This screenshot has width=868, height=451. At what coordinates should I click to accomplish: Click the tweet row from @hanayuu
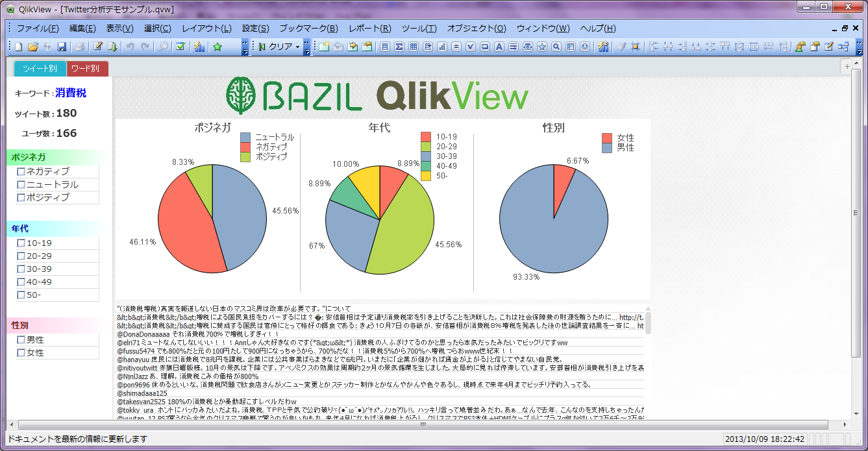tap(380, 359)
